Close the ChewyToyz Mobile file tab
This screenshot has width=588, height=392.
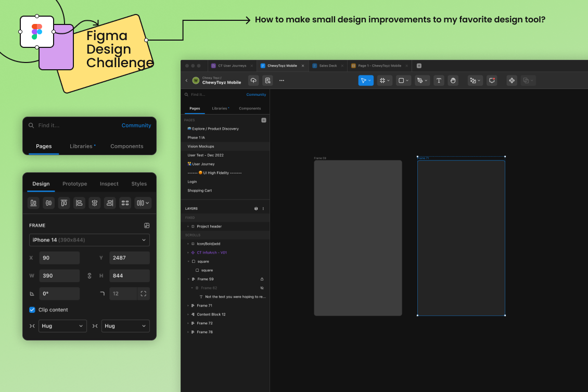[x=303, y=66]
